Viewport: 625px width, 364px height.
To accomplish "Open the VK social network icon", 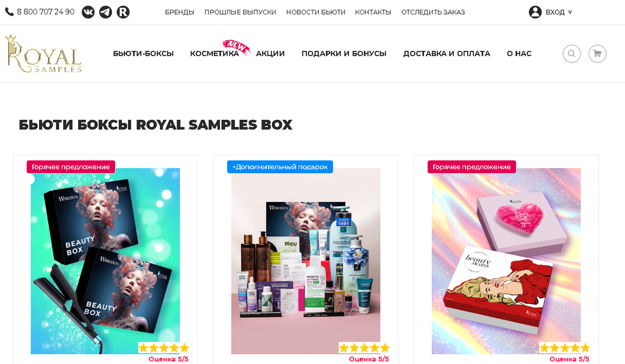I will tap(89, 12).
